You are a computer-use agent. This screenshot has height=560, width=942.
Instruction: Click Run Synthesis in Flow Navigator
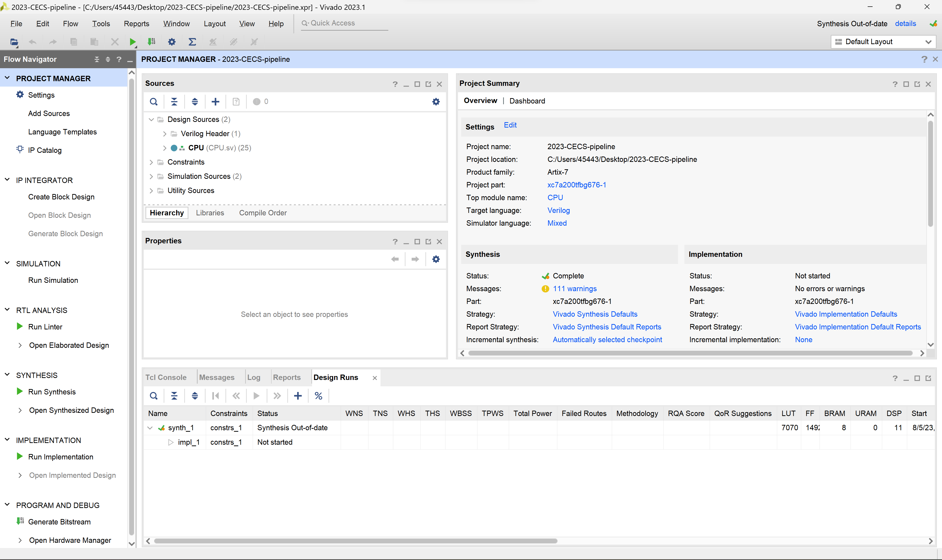coord(52,392)
